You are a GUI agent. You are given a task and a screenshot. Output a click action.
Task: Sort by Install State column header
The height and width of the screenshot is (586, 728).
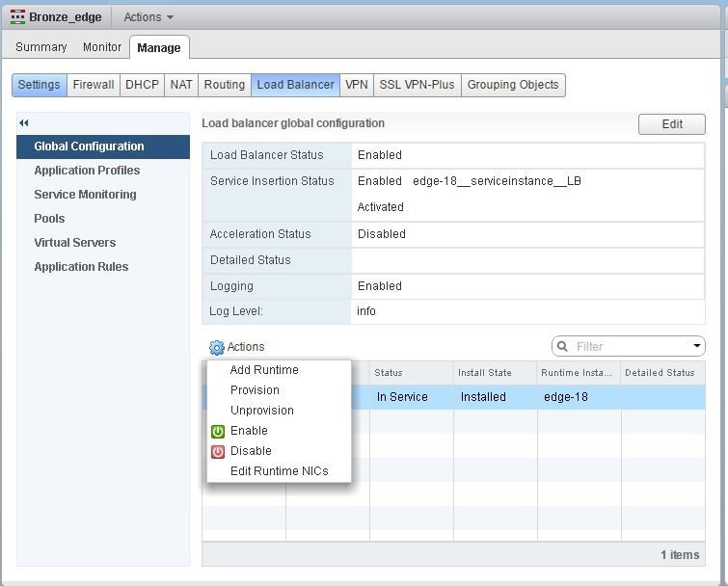pyautogui.click(x=496, y=373)
